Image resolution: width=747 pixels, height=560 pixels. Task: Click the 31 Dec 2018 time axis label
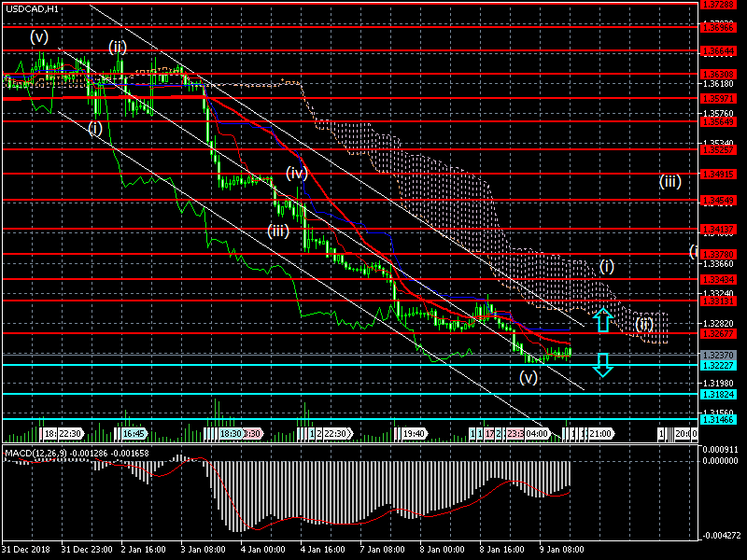coord(26,549)
